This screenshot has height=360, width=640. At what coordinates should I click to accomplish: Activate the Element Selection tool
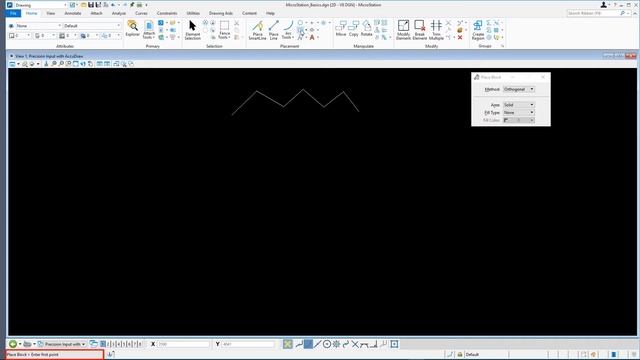tap(192, 30)
